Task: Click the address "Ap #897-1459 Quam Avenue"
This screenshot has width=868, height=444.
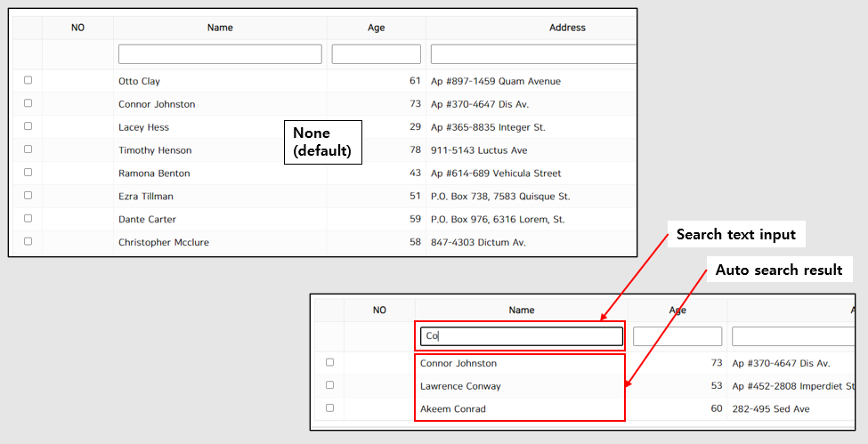Action: pyautogui.click(x=496, y=81)
